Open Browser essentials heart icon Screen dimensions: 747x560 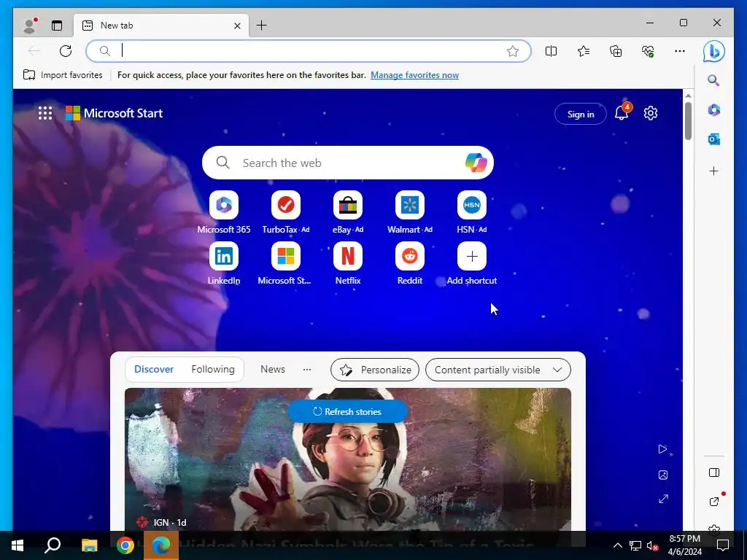648,51
